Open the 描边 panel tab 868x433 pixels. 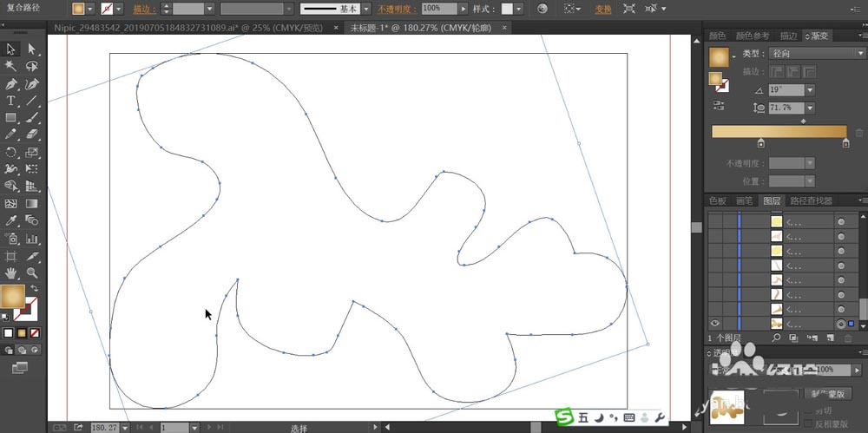[788, 36]
